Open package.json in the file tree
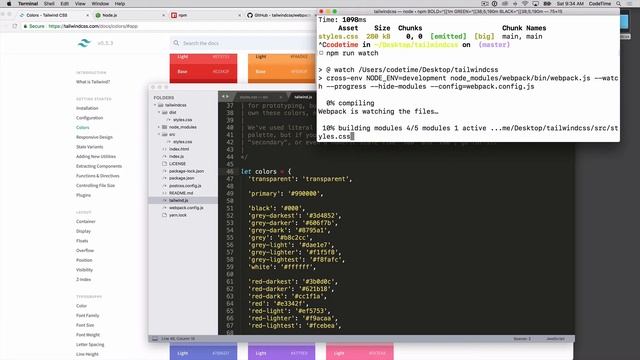Viewport: 640px width, 360px height. point(181,178)
